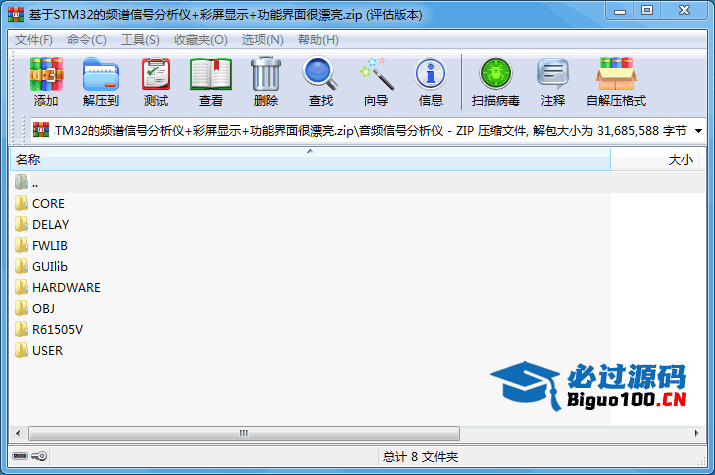The height and width of the screenshot is (475, 715).
Task: Select the HARDWARE folder
Action: tap(66, 287)
